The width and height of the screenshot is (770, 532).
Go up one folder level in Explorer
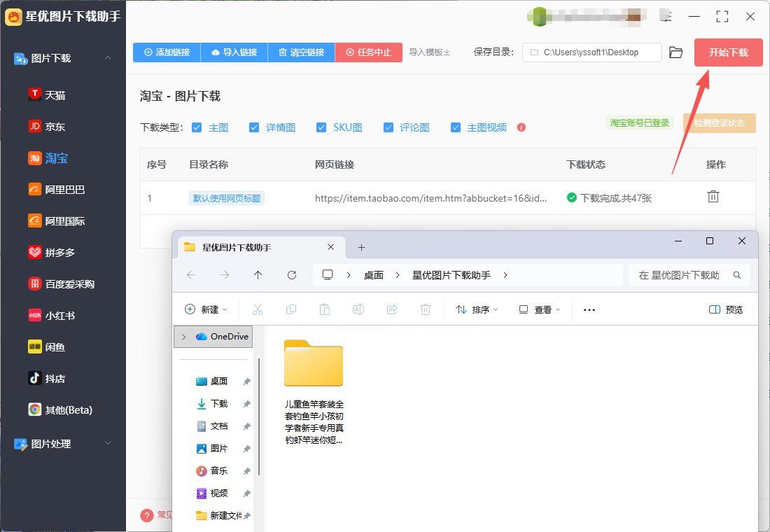click(258, 275)
